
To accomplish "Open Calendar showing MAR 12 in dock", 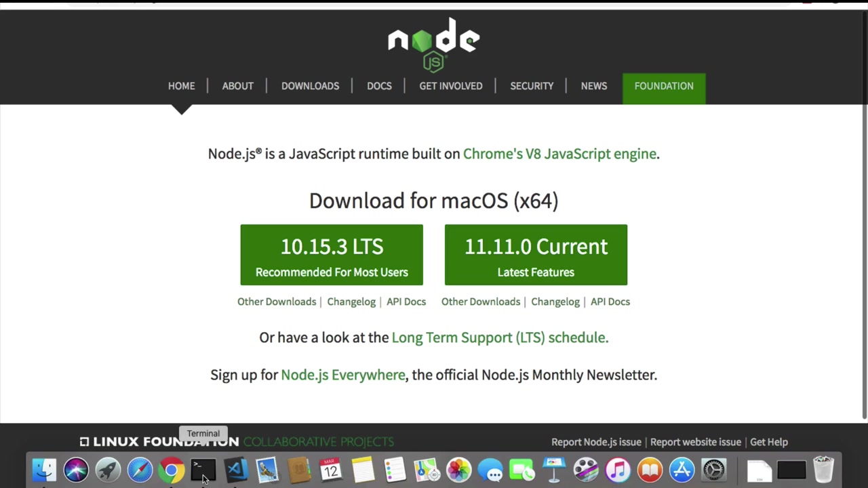I will pos(331,470).
